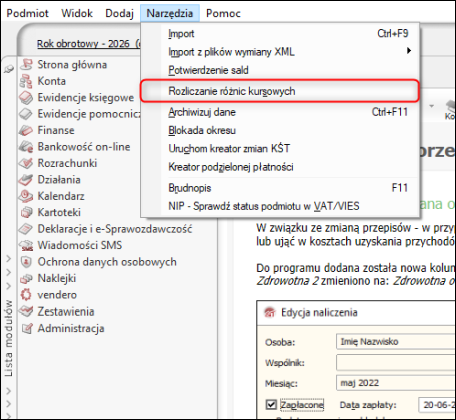The height and width of the screenshot is (420, 456).
Task: Select Potwierdzenie sald menu entry
Action: [x=280, y=70]
